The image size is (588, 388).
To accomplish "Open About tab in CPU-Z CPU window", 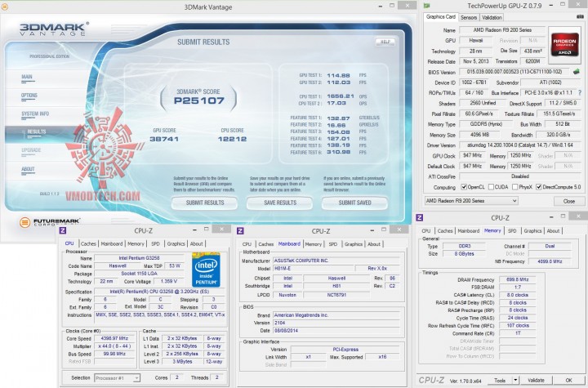I will [x=197, y=243].
